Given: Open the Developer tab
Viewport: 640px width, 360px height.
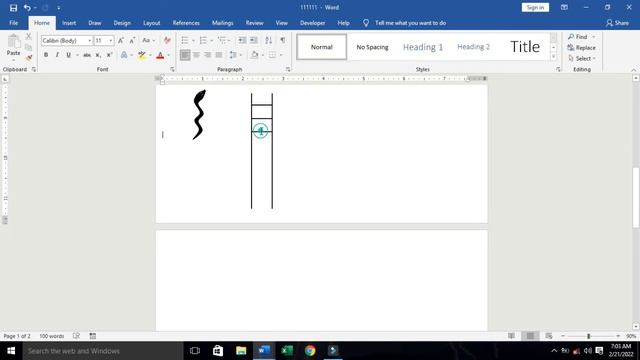Looking at the screenshot, I should (x=313, y=23).
